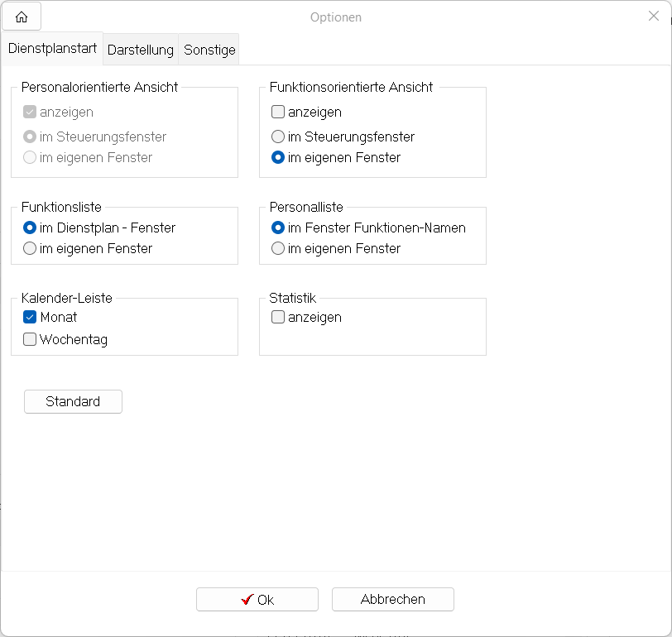The height and width of the screenshot is (637, 672).
Task: Click Abbrechen to cancel
Action: coord(392,599)
